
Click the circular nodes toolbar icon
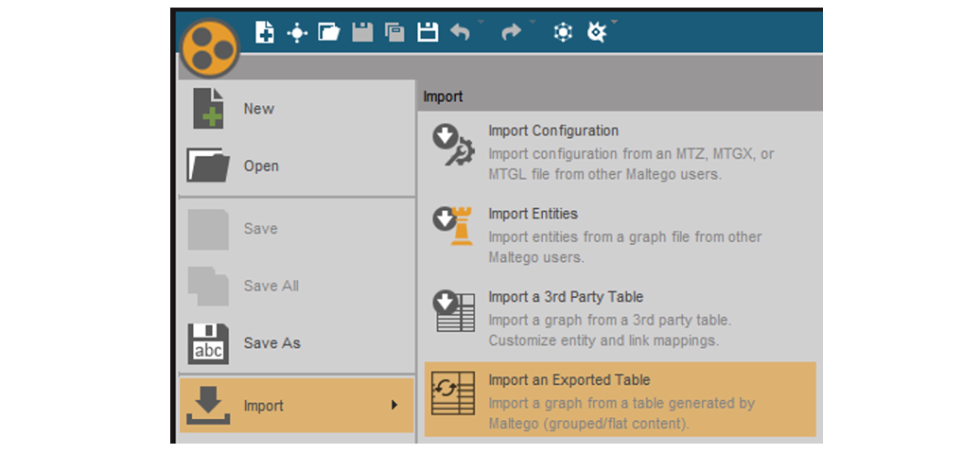pyautogui.click(x=563, y=32)
